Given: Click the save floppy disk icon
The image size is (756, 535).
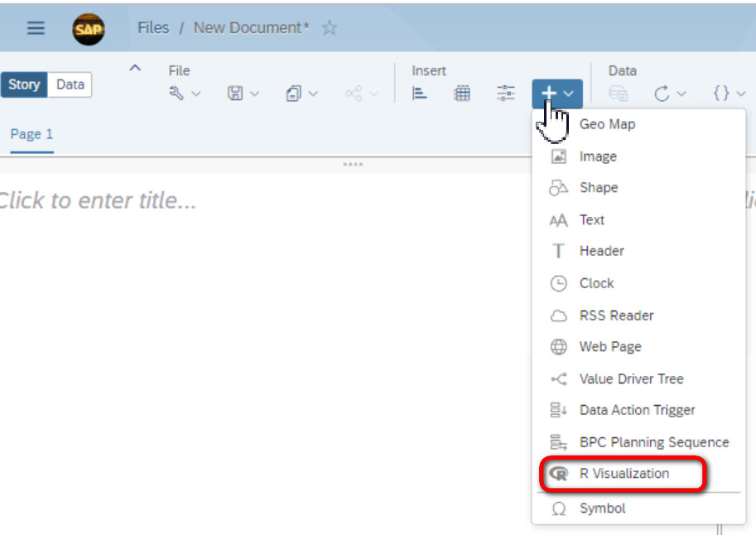Looking at the screenshot, I should tap(235, 93).
